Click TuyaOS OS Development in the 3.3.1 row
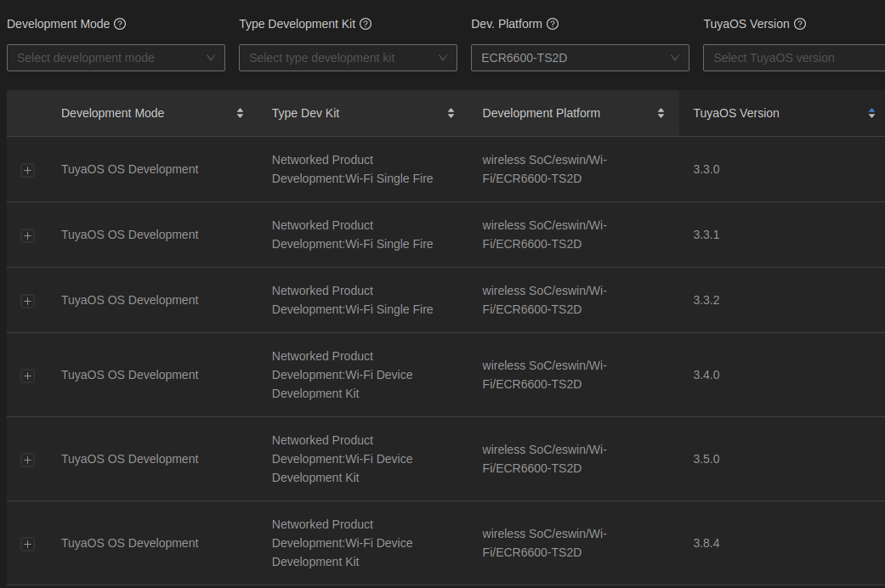This screenshot has width=885, height=588. pos(130,235)
